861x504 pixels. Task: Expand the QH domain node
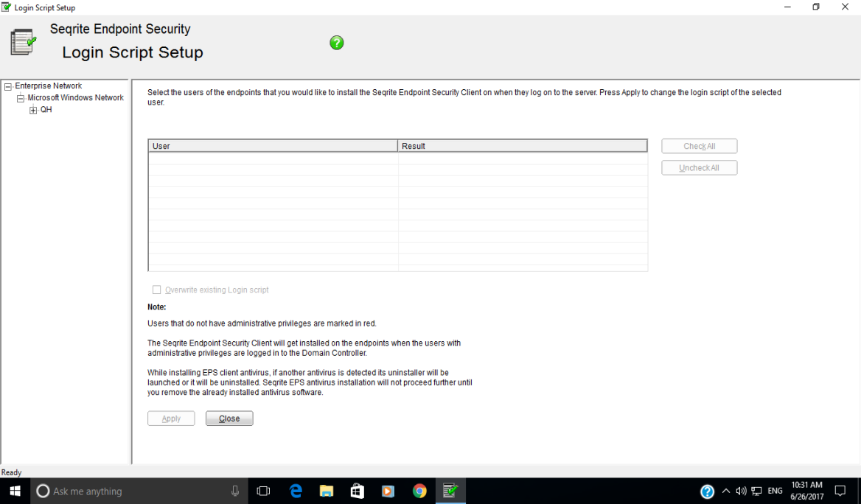33,111
